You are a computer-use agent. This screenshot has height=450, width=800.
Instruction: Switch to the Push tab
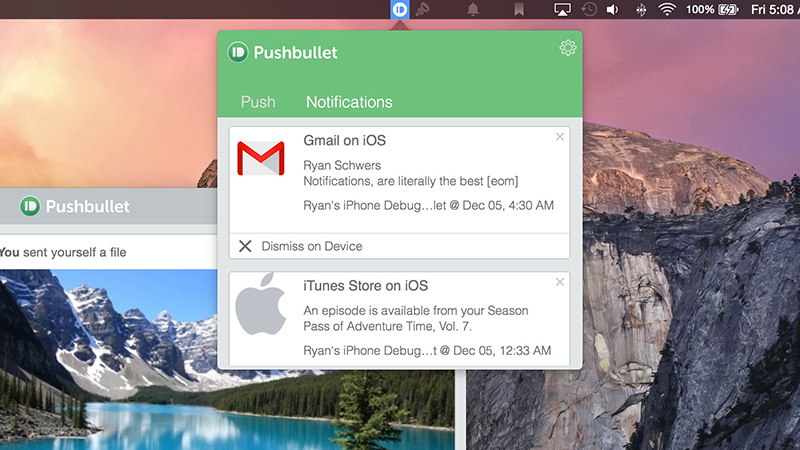coord(258,102)
